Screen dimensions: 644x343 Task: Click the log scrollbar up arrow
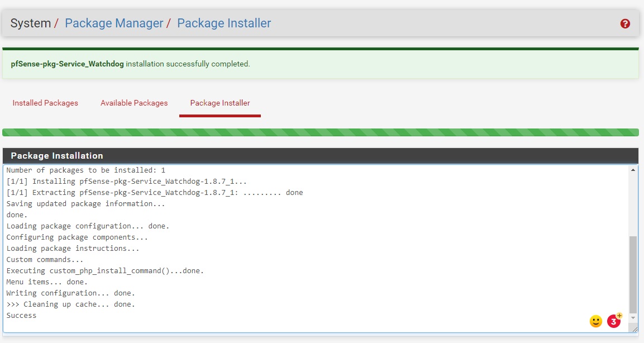tap(633, 170)
